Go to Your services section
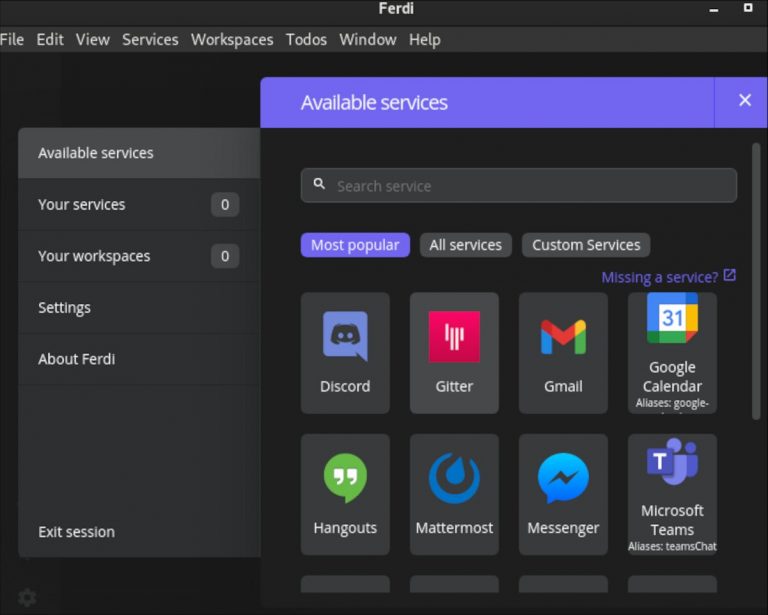This screenshot has width=768, height=615. pyautogui.click(x=82, y=204)
